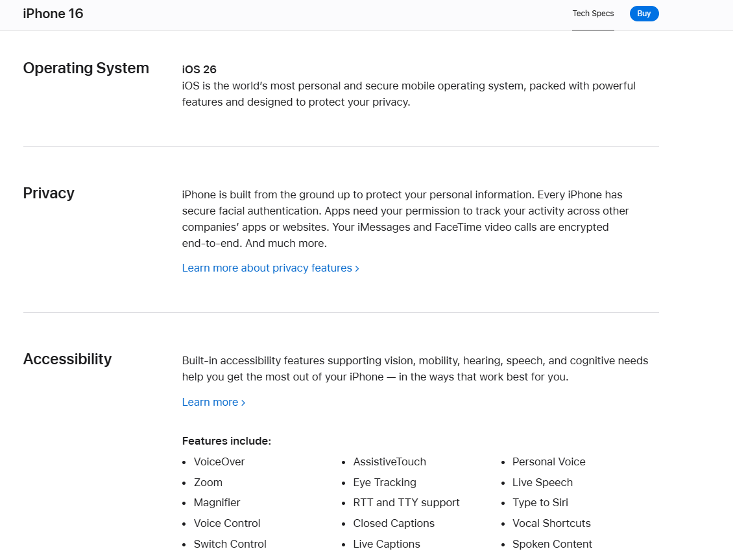The width and height of the screenshot is (733, 560).
Task: Click RTT and TTY support entry
Action: [406, 503]
